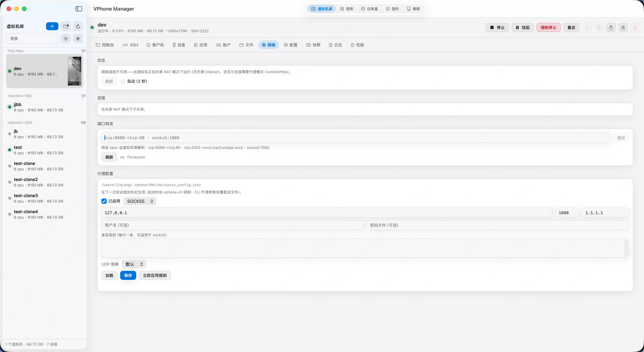Screen dimensions: 644x352
Task: Click 立即应用规则 to apply rules now
Action: [155, 275]
